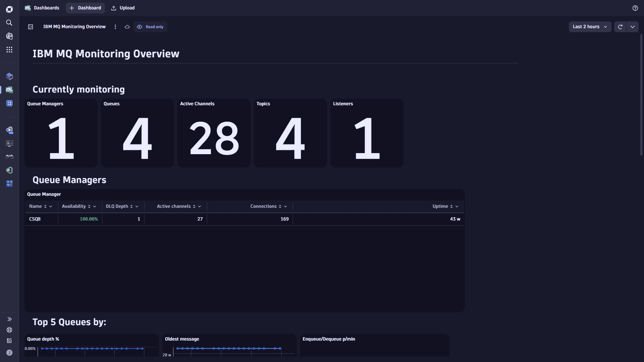Open the DLQ Depth column chevron menu

tap(137, 206)
